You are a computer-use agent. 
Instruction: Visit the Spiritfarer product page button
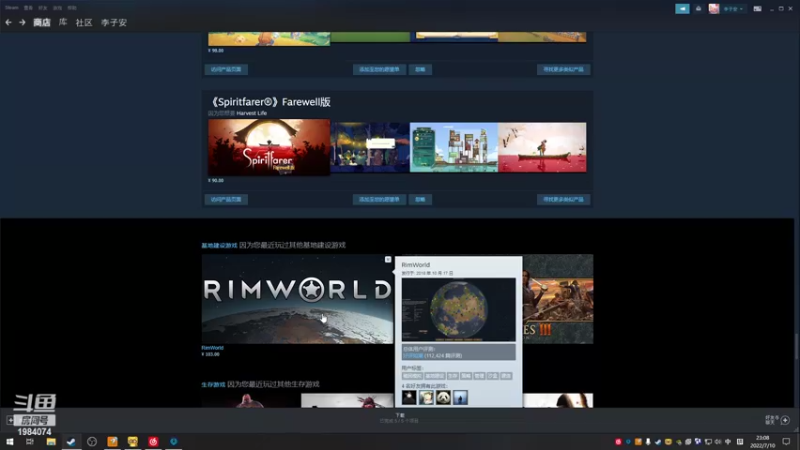tap(226, 199)
